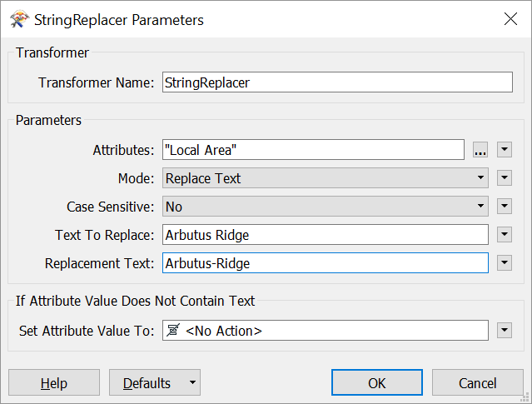
Task: Open options arrow beside Attributes field
Action: [x=505, y=150]
